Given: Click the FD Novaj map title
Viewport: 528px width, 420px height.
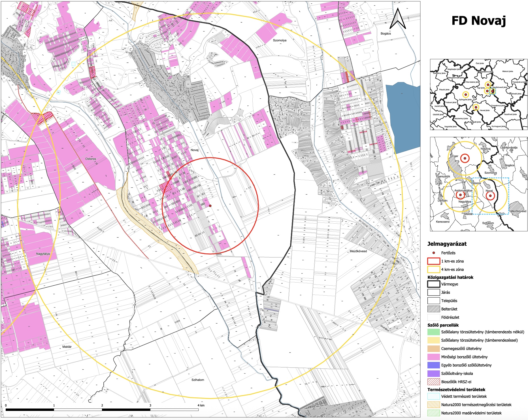Looking at the screenshot, I should [x=478, y=21].
